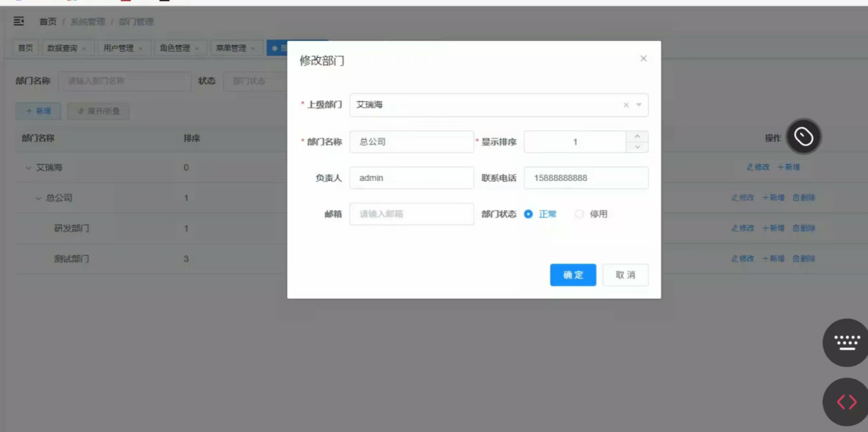The image size is (868, 432).
Task: Collapse the 艾瑞海 tree row
Action: point(28,168)
